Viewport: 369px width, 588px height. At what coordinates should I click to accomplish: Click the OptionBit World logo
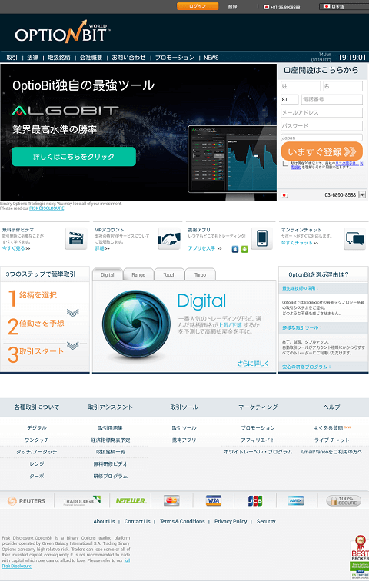click(62, 32)
